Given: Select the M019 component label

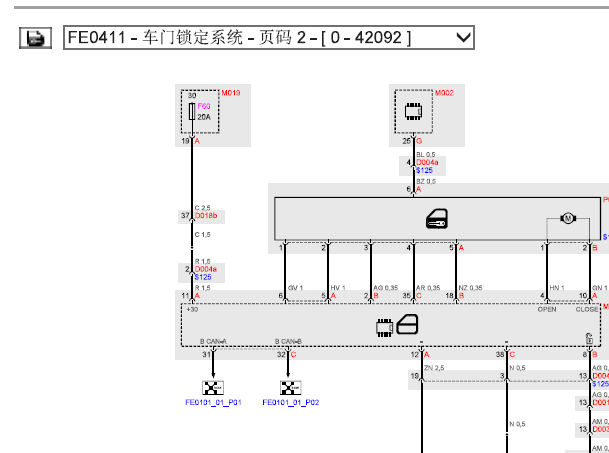Looking at the screenshot, I should click(x=231, y=93).
